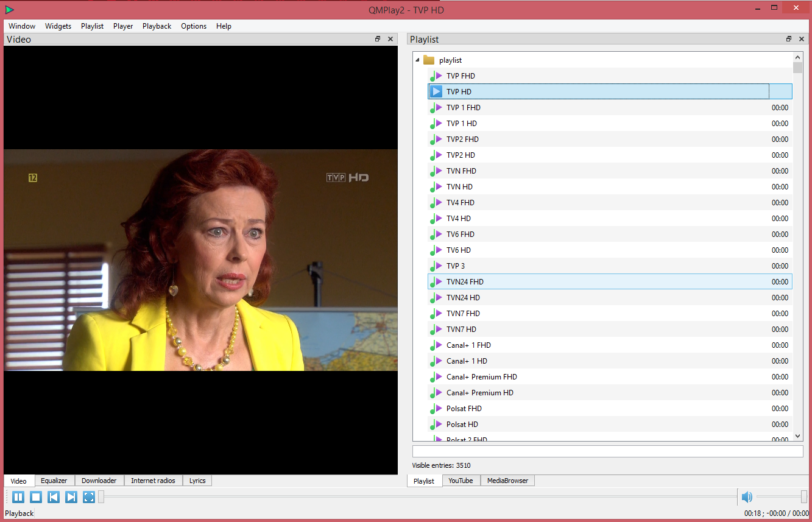Select TVN7 HD entry
The image size is (812, 522).
[610, 329]
